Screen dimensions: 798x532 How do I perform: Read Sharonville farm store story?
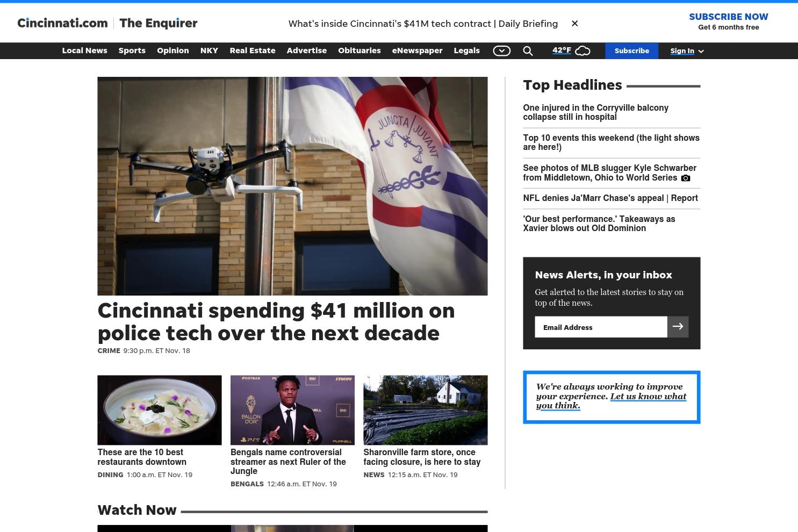coord(422,457)
